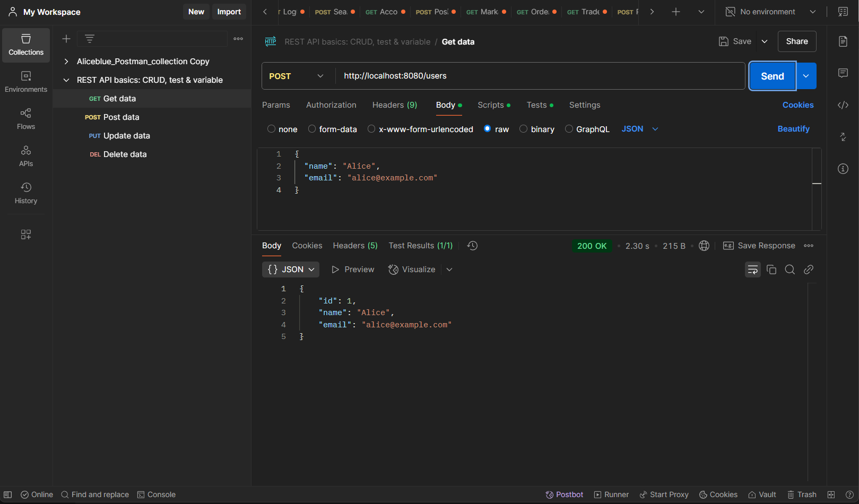This screenshot has width=859, height=504.
Task: Copy the response body to clipboard
Action: [771, 270]
